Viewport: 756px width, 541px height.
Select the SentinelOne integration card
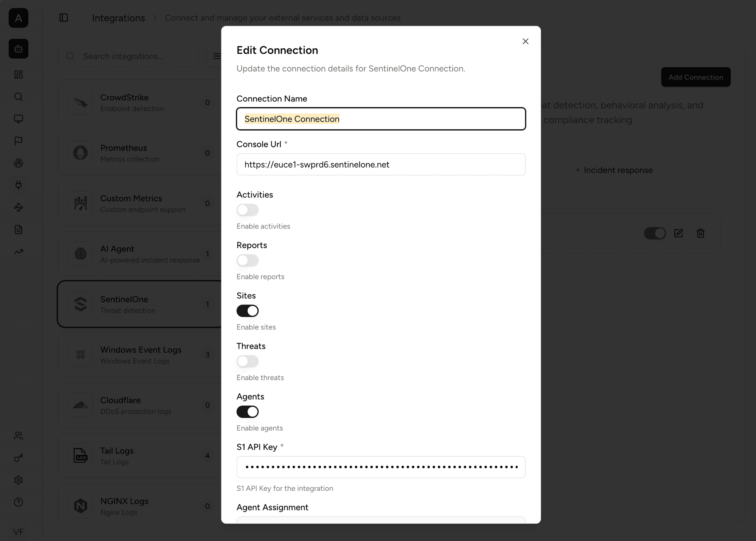tap(139, 304)
